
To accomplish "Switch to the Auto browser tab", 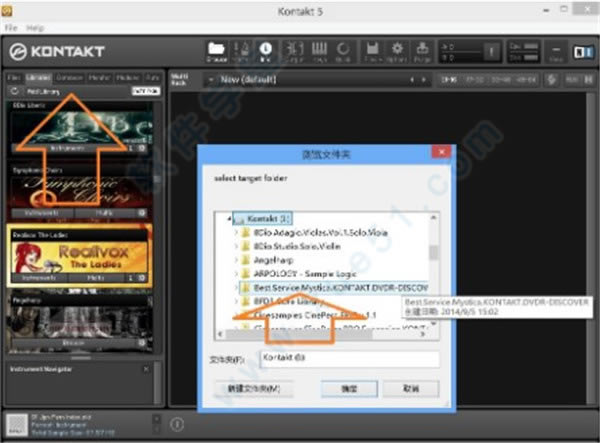I will [x=153, y=78].
